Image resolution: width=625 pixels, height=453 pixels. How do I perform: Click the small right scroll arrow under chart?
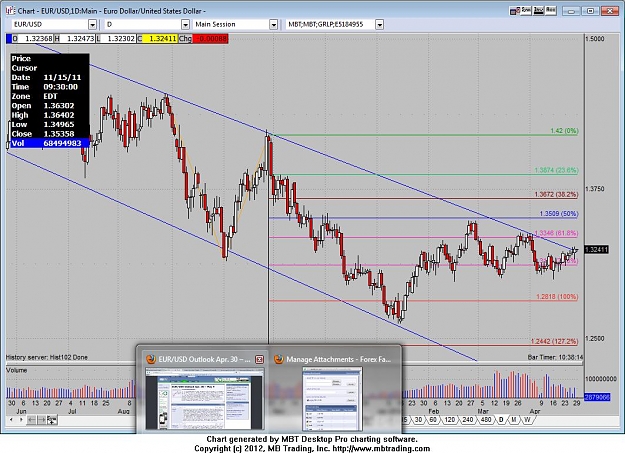[21, 420]
